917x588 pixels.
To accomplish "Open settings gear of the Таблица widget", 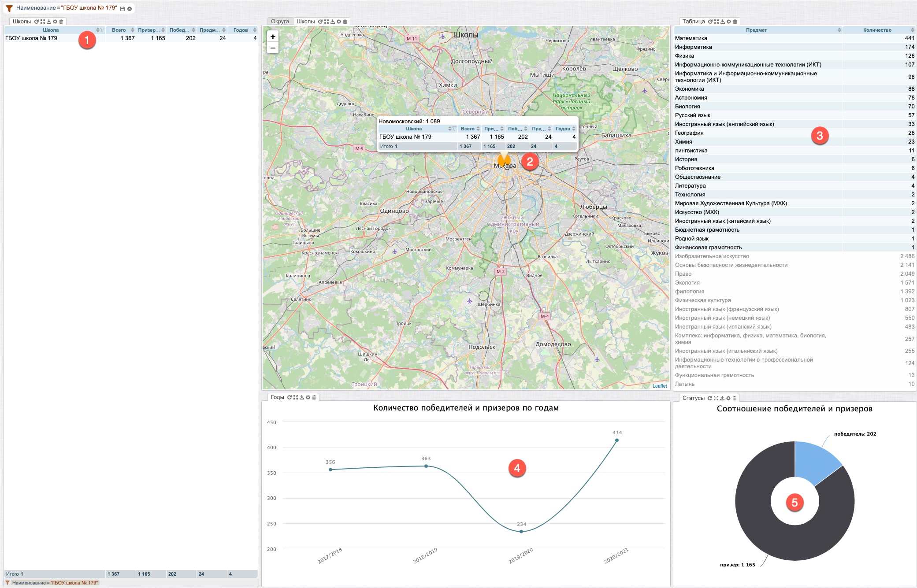I will pos(729,22).
